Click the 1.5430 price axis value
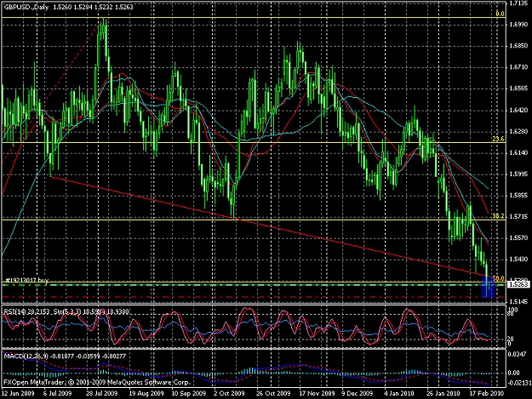 518,259
